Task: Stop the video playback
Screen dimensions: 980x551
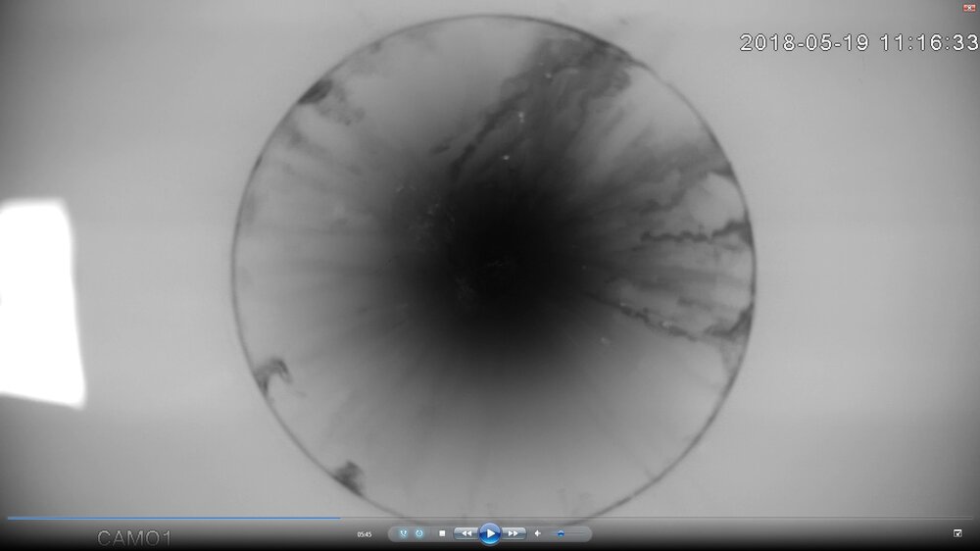Action: [x=442, y=533]
